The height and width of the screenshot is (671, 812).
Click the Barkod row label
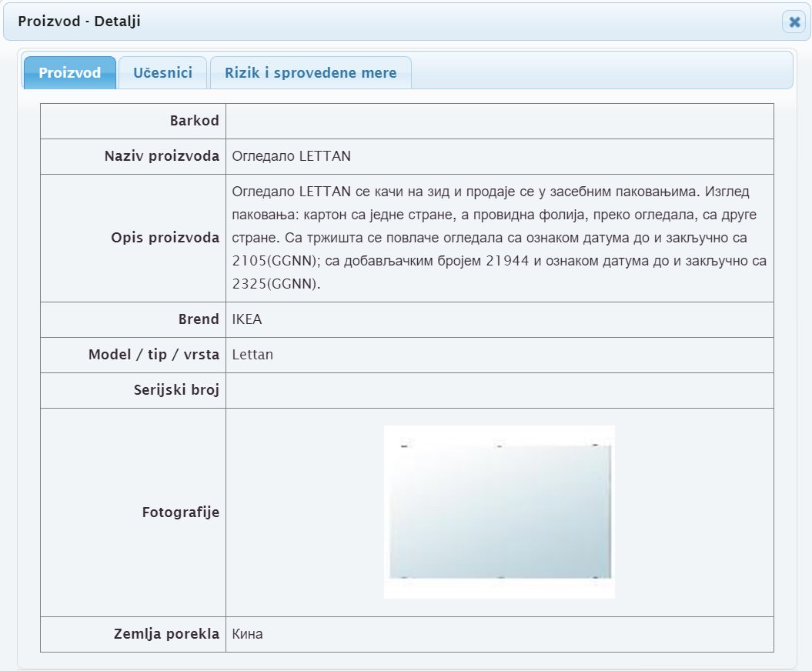[194, 121]
